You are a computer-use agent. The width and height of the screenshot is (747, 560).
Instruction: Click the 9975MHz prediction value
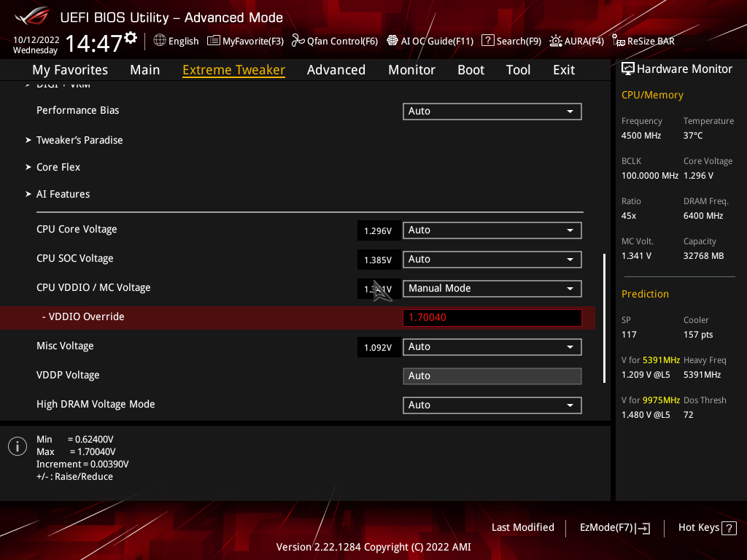point(661,400)
